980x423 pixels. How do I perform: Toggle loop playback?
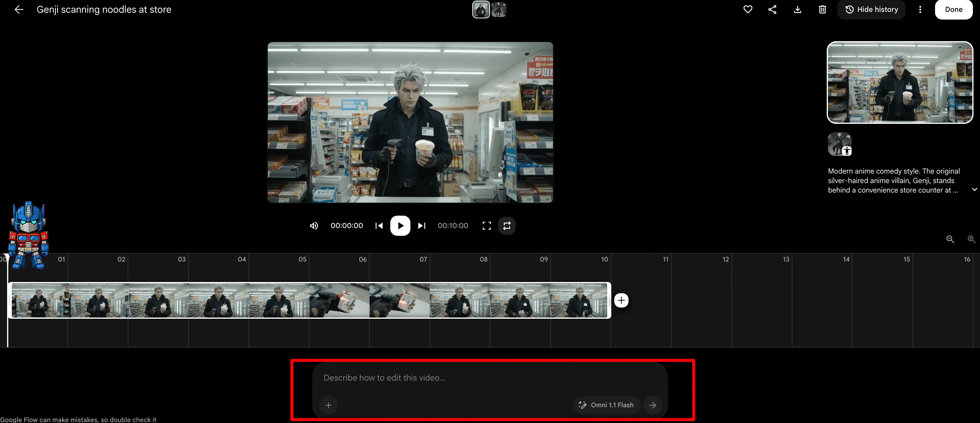coord(507,226)
